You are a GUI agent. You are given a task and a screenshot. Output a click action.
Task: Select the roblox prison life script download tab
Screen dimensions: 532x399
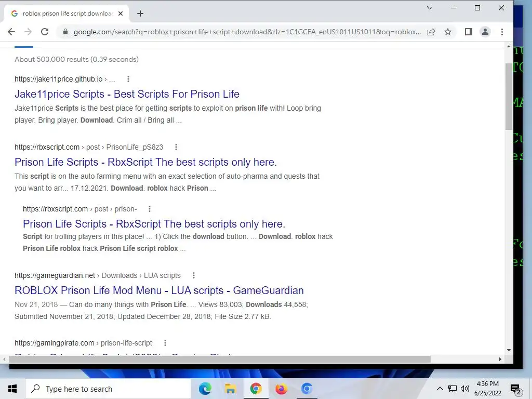coord(67,14)
